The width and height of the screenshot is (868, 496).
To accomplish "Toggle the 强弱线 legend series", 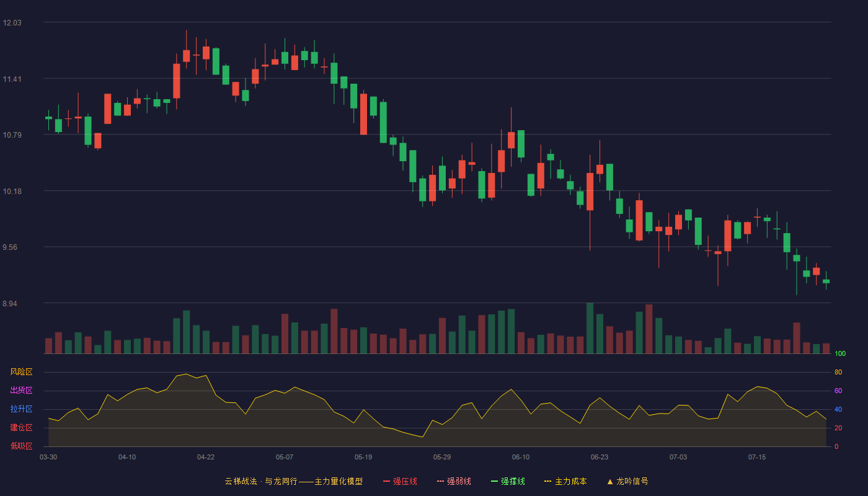I will point(454,481).
